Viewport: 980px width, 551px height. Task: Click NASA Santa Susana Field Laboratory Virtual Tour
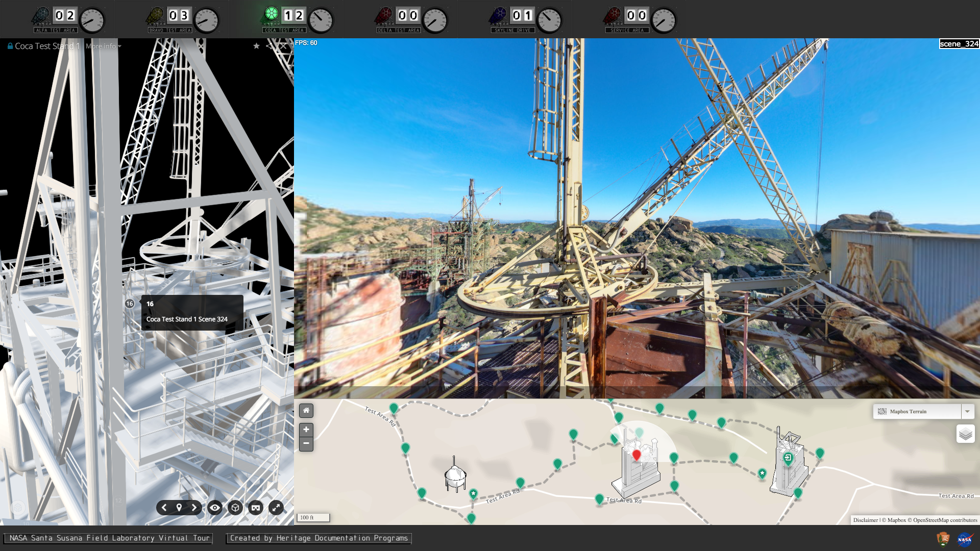point(109,538)
